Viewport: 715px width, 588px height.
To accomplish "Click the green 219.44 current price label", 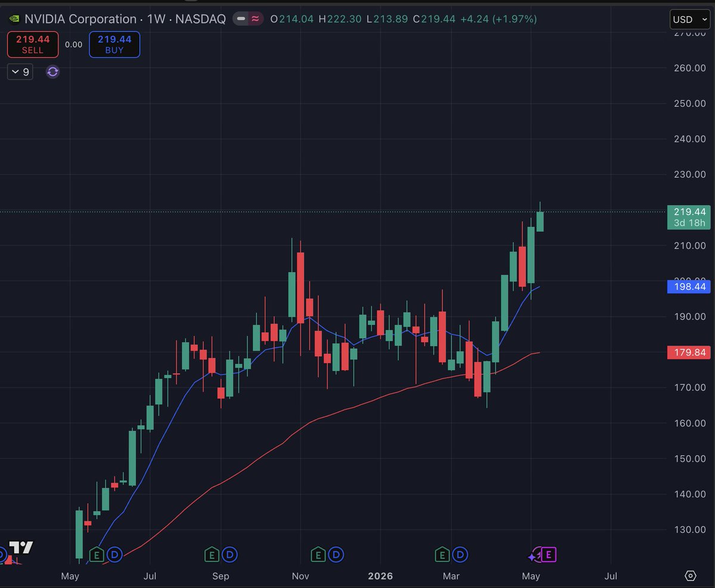I will click(690, 211).
